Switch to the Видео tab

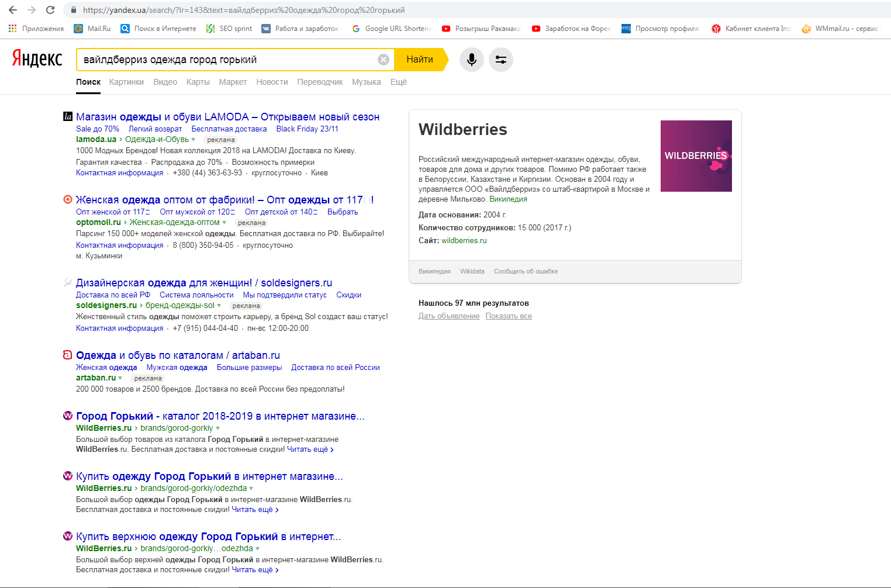point(165,82)
